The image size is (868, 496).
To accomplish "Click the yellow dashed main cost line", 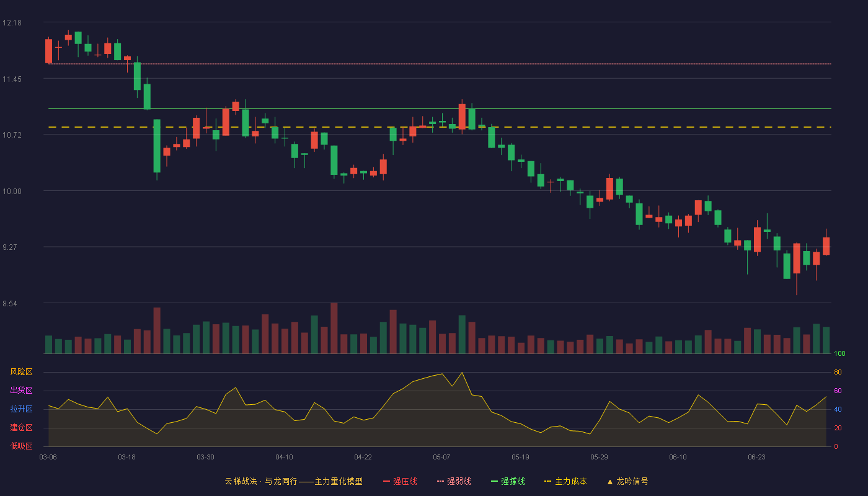I will tap(440, 127).
